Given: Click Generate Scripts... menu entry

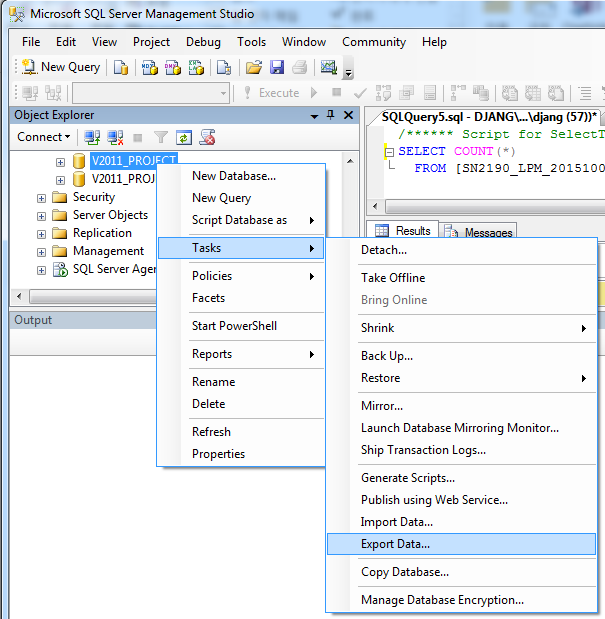Looking at the screenshot, I should click(461, 478).
